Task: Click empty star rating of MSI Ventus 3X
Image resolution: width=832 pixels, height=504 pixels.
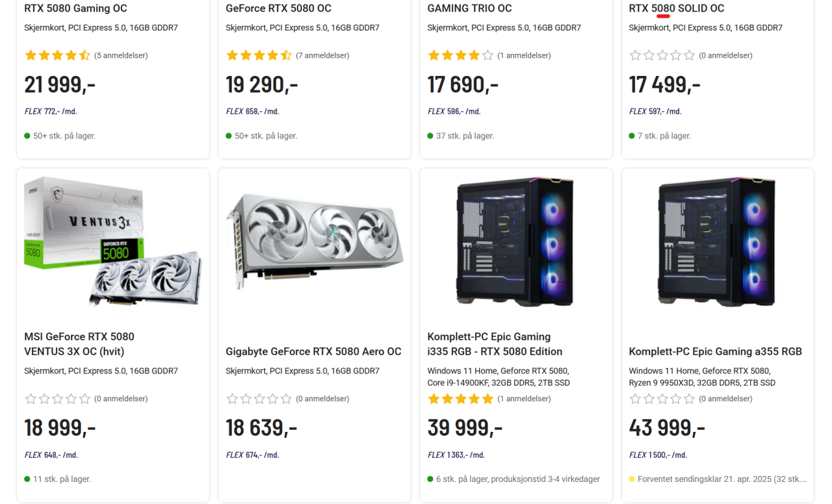Action: click(57, 399)
